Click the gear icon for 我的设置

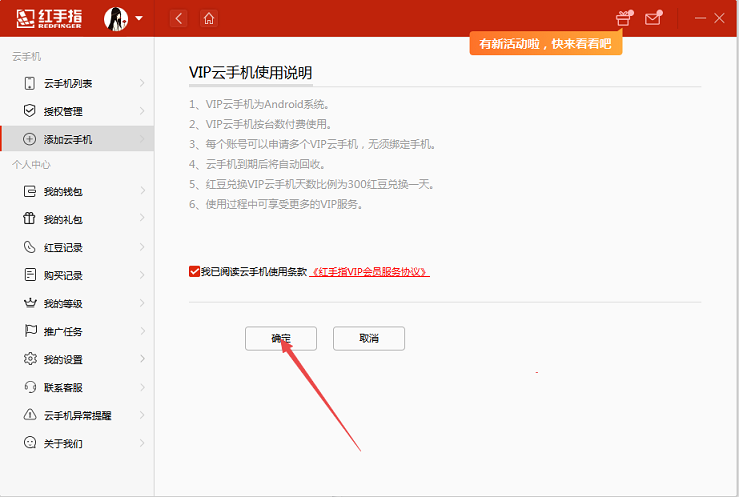tap(30, 358)
